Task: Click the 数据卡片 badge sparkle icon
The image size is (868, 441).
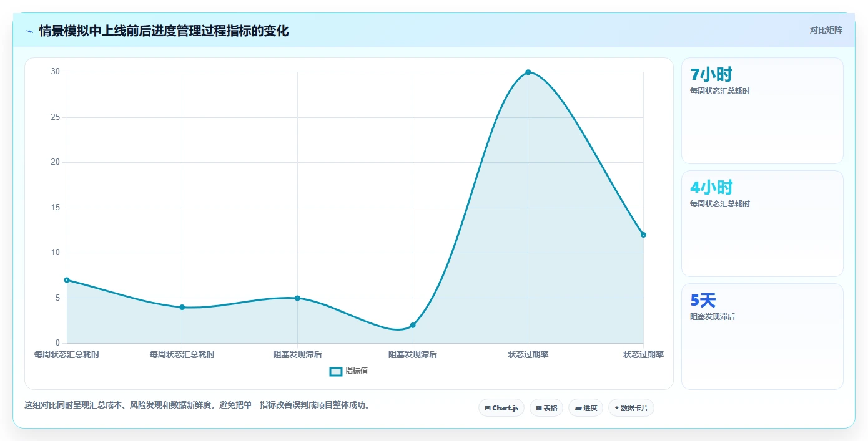Action: pos(616,408)
